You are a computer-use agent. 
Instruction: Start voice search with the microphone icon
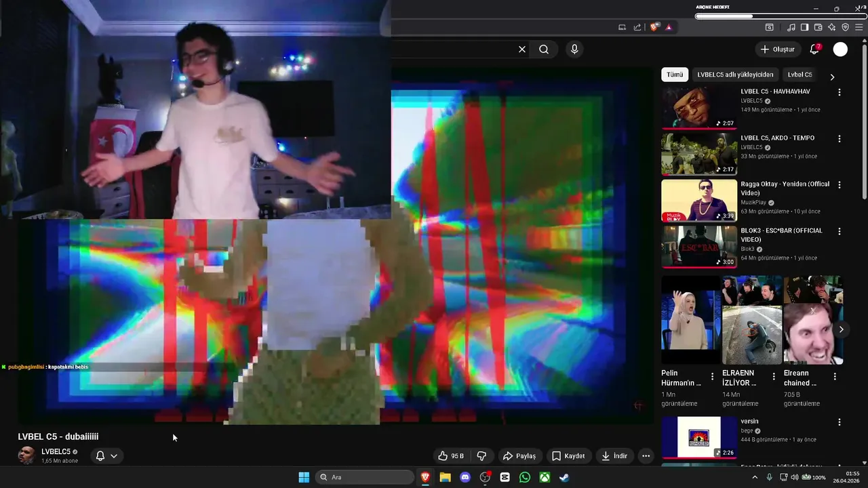click(574, 49)
